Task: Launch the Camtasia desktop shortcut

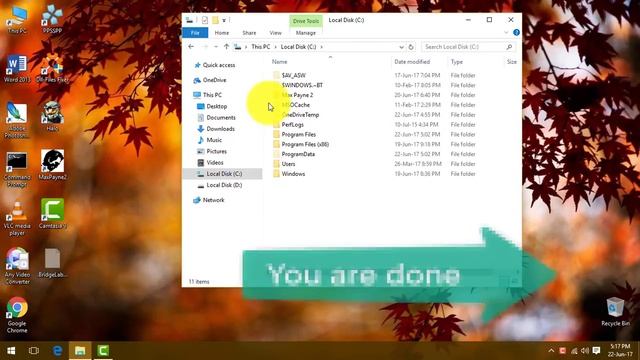Action: pyautogui.click(x=52, y=214)
